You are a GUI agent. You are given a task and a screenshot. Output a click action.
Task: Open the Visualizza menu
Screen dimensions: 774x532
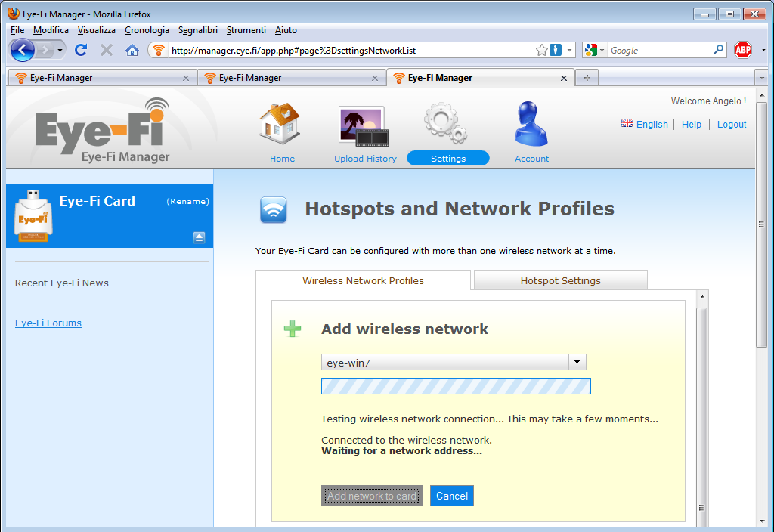coord(96,30)
